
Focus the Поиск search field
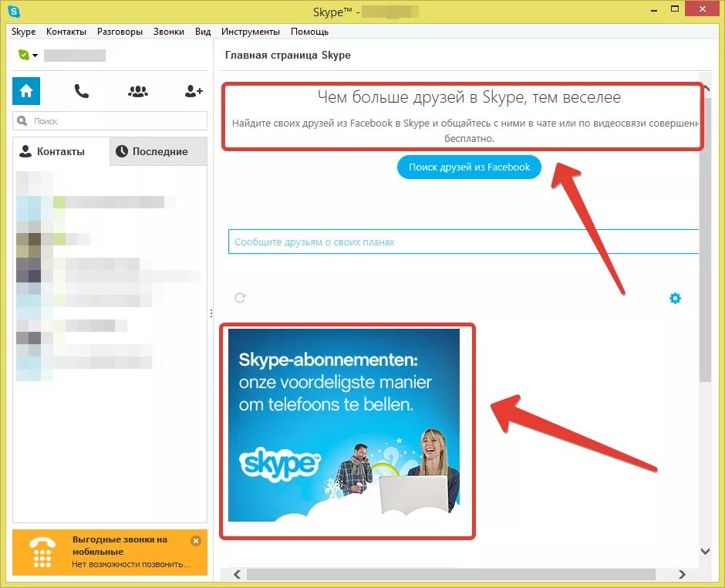tap(110, 121)
